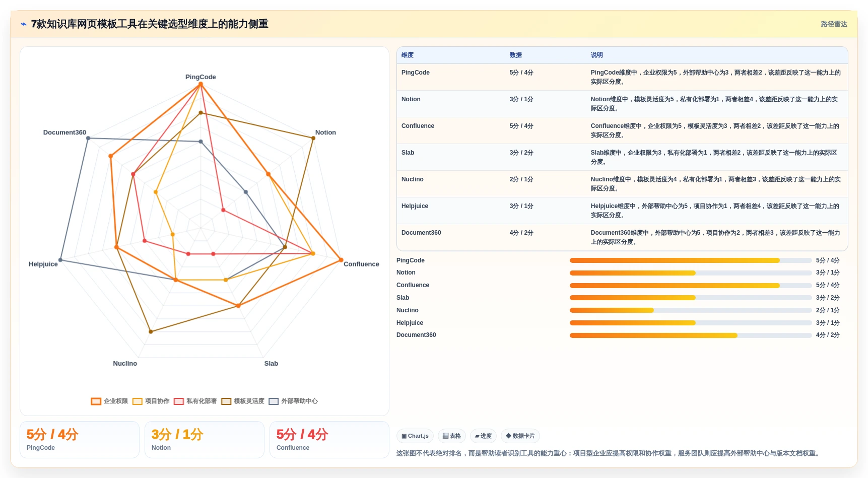868x478 pixels.
Task: Open the Notion 3分 / 1分 summary card
Action: (205, 440)
